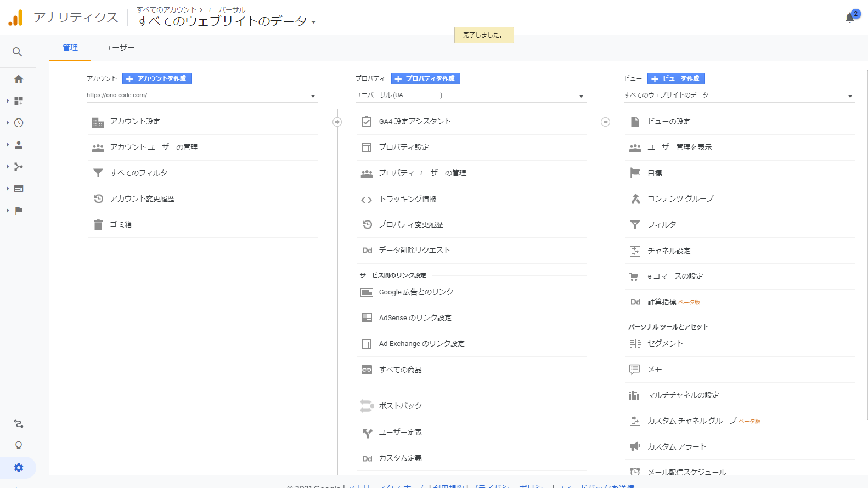This screenshot has height=488, width=868.
Task: Open the Conversions flag icon in sidebar
Action: pos(19,211)
